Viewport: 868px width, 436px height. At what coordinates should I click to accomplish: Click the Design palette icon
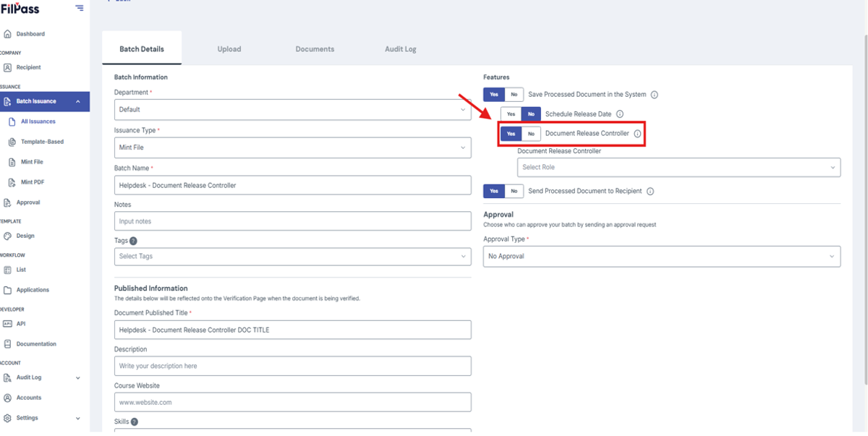click(7, 236)
